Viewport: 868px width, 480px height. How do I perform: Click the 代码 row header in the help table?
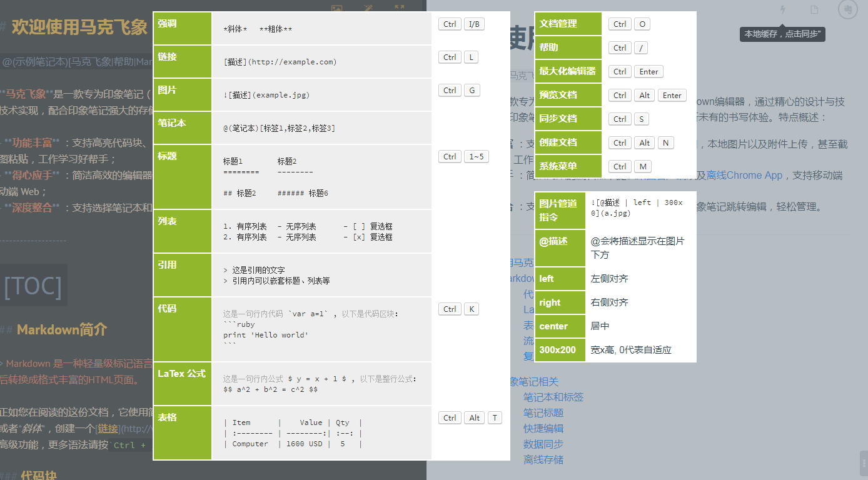(x=183, y=329)
